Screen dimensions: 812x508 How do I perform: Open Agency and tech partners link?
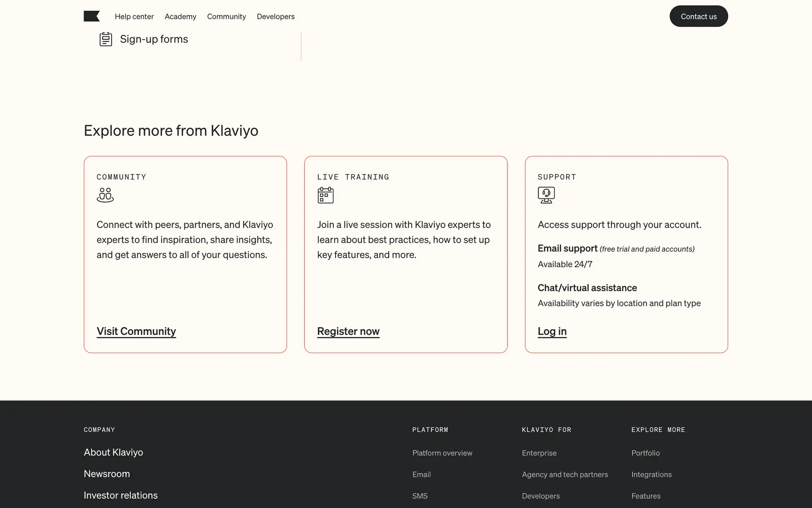coord(565,475)
